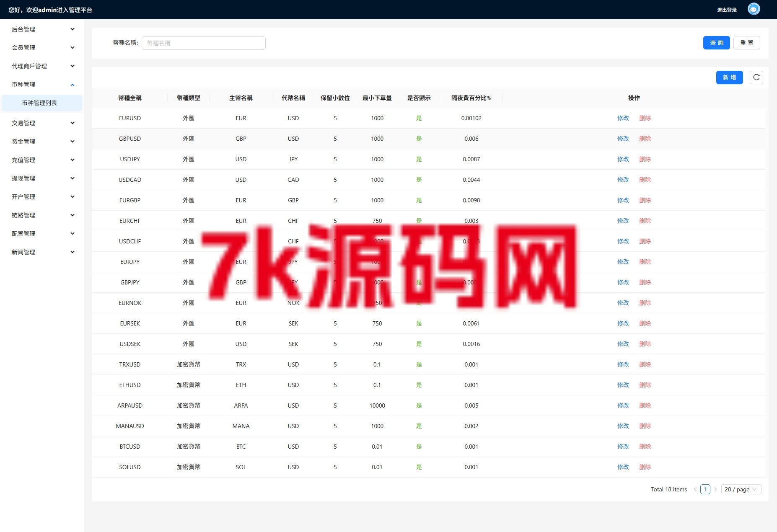This screenshot has height=532, width=777.
Task: Expand 提现管理 menu
Action: tap(42, 178)
